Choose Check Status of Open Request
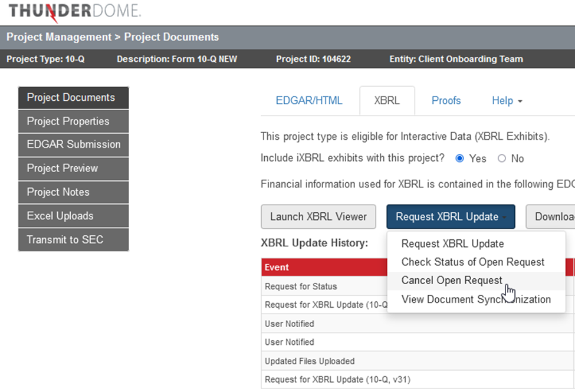 click(x=472, y=262)
